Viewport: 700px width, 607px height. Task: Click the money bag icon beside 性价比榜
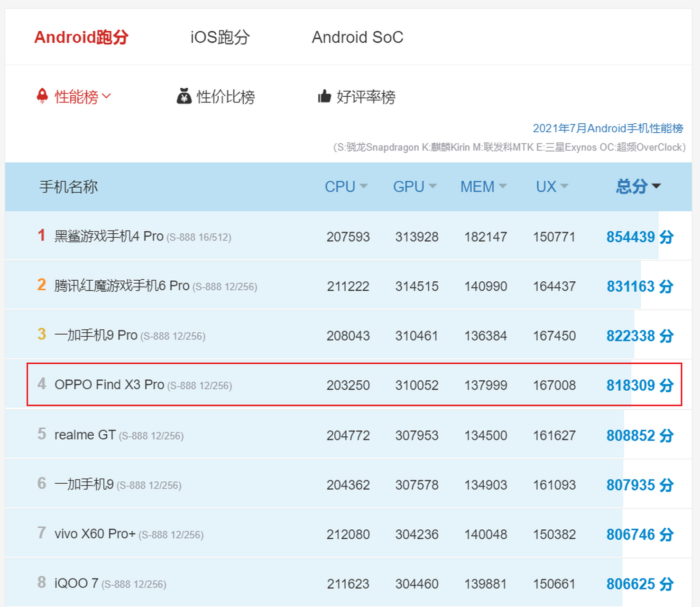[x=184, y=96]
